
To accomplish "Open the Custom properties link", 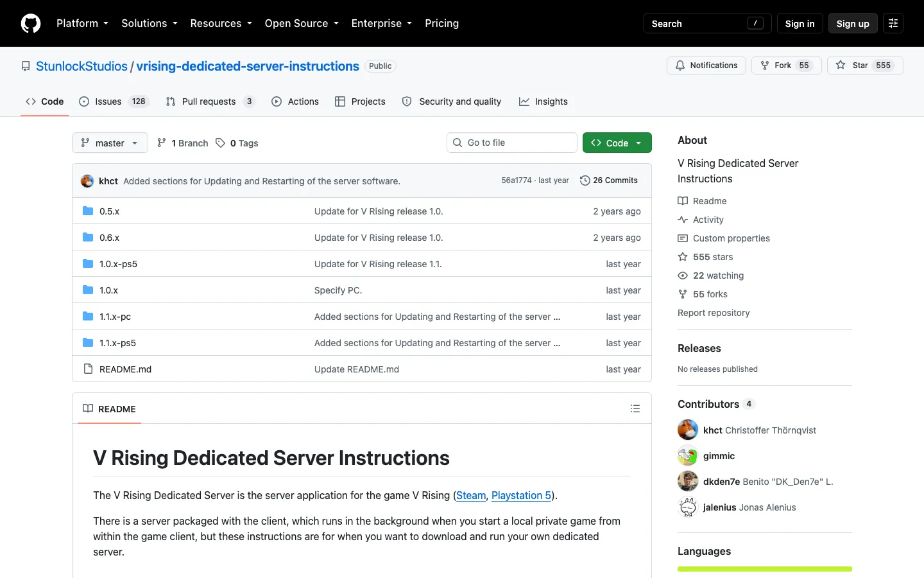I will tap(724, 238).
